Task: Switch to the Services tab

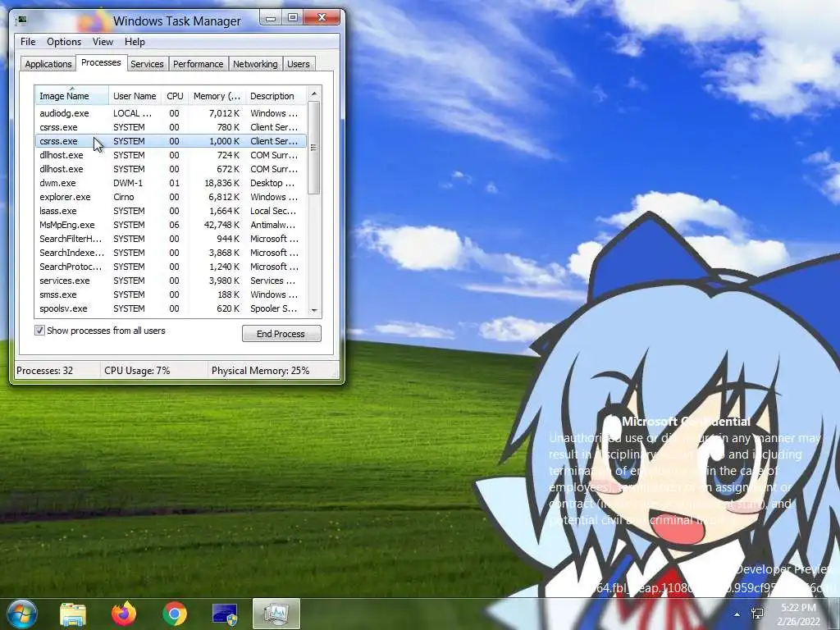Action: (148, 64)
